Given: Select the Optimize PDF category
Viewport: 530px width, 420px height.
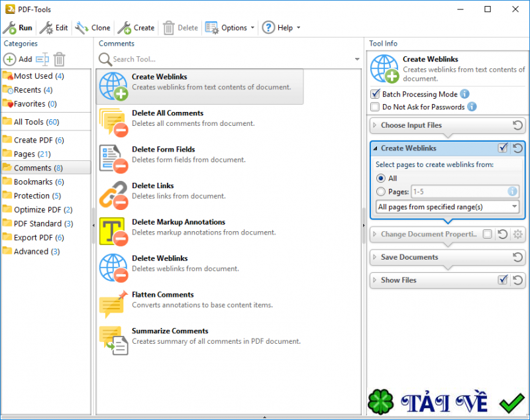Looking at the screenshot, I should [x=46, y=209].
